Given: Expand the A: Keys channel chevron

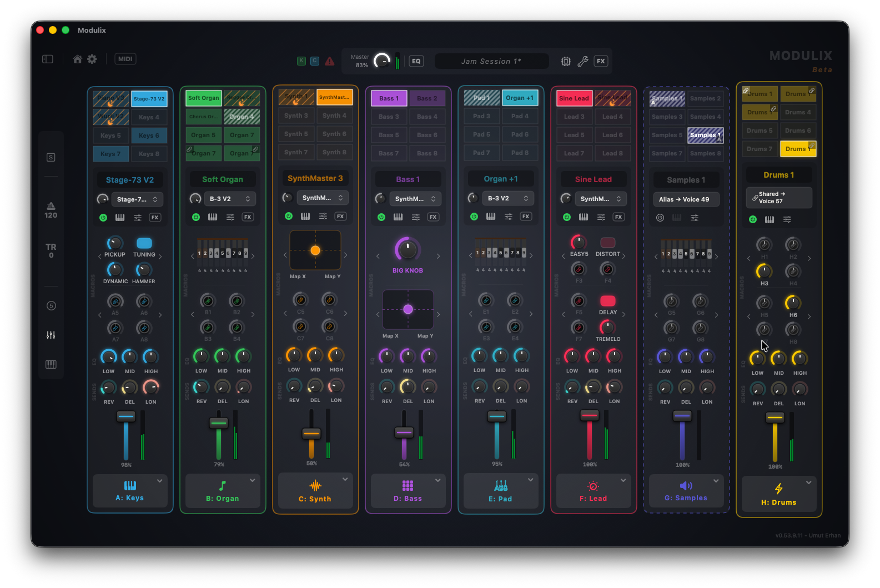Looking at the screenshot, I should pos(160,481).
